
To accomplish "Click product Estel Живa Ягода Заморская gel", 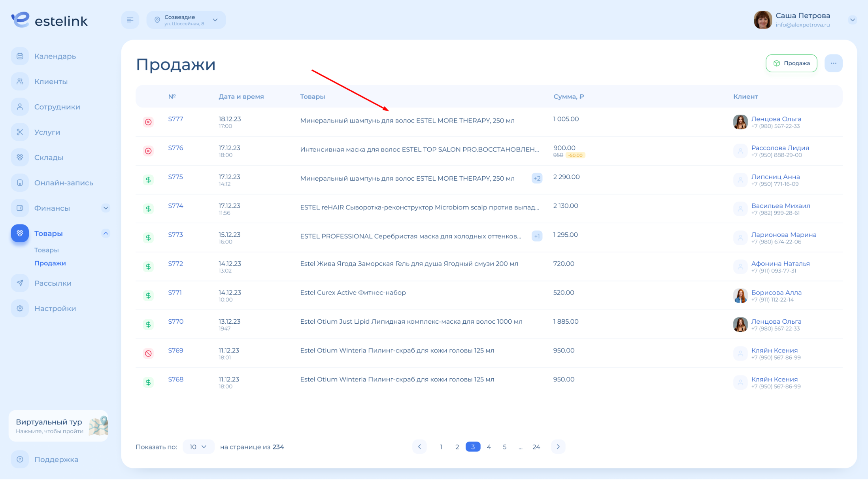I will click(409, 264).
